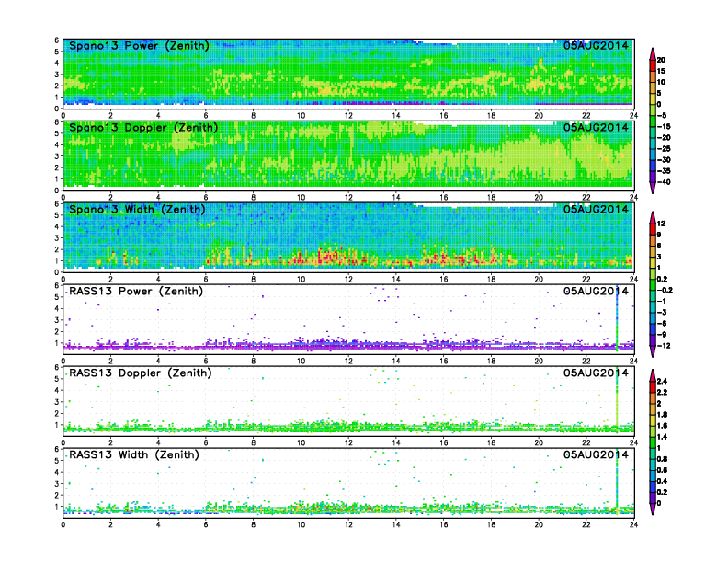Click the purple bottom arrow of top colorbar
Screen dimensions: 728x563
tap(653, 189)
